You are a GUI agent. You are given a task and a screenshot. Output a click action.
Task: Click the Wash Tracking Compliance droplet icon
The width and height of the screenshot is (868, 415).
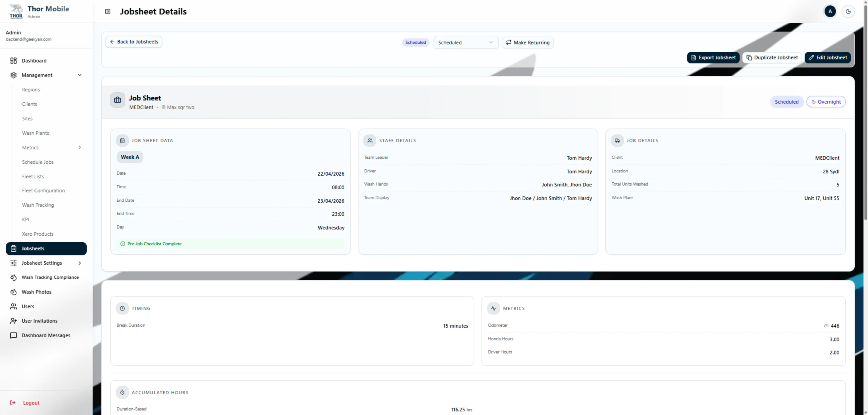click(x=14, y=277)
